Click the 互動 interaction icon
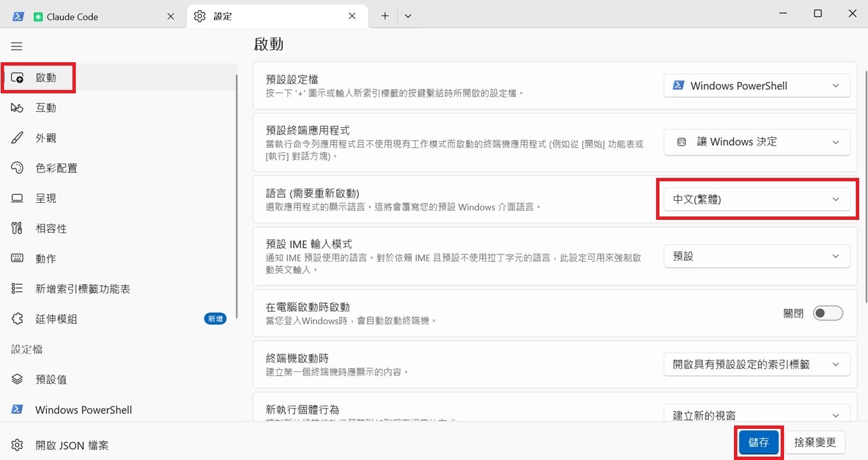The image size is (868, 460). point(18,108)
